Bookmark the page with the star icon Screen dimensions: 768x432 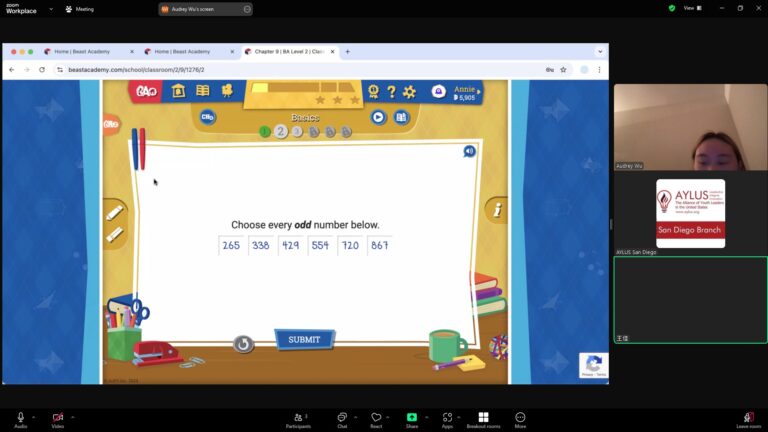(563, 70)
